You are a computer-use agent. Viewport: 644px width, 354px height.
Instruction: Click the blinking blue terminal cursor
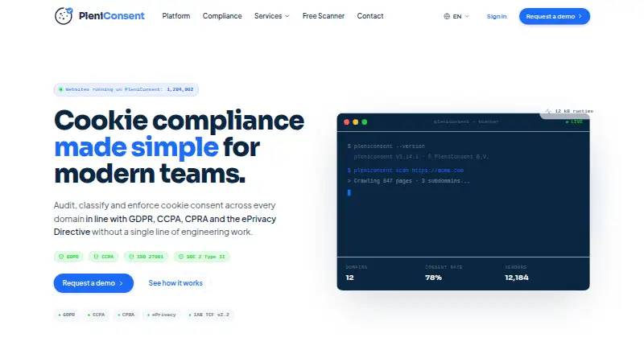coord(349,192)
